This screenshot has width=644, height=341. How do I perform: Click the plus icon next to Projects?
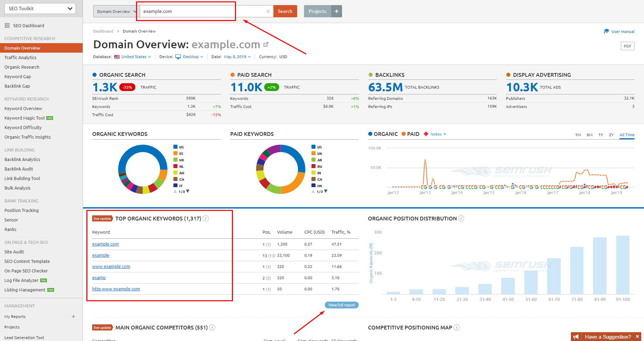(337, 11)
